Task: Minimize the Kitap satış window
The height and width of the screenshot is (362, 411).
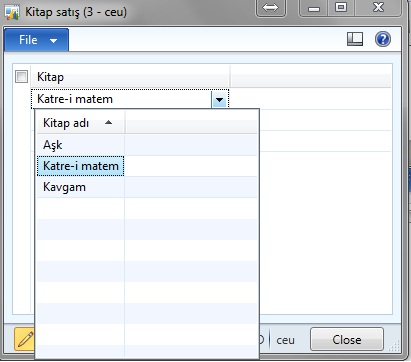Action: [314, 7]
